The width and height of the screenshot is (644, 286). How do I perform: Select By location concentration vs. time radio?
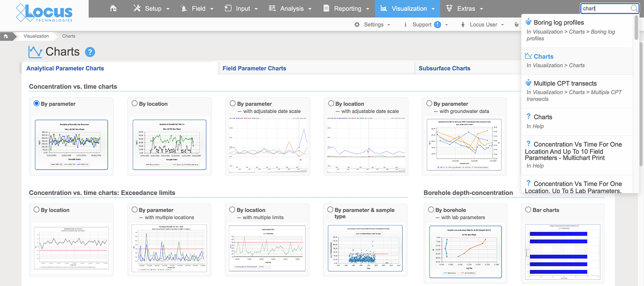pyautogui.click(x=134, y=104)
